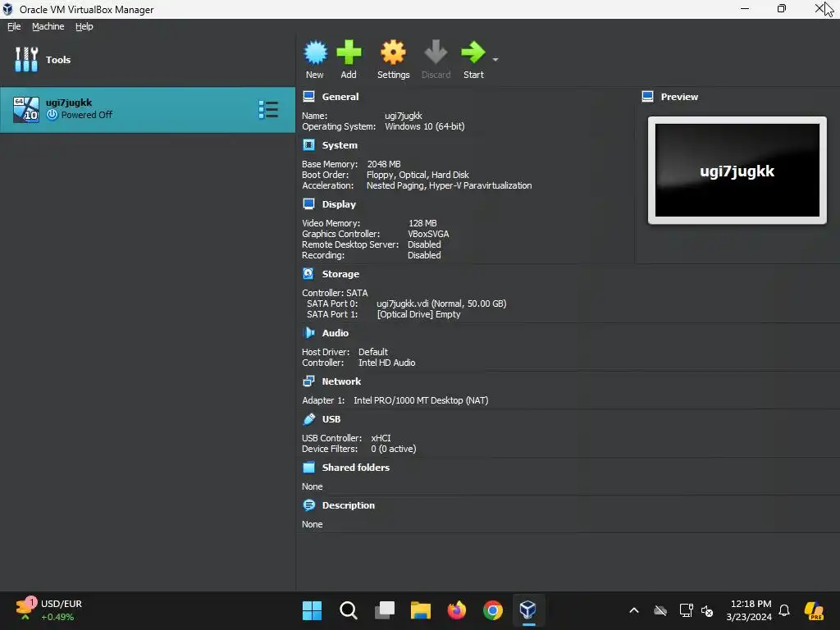This screenshot has height=630, width=840.
Task: Open File Explorer from the taskbar
Action: tap(421, 610)
